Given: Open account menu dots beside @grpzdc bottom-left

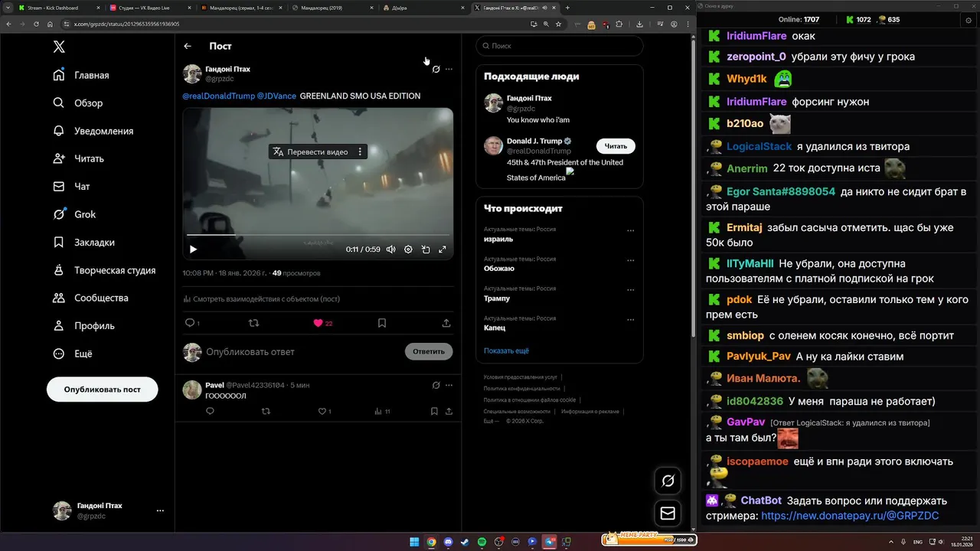Looking at the screenshot, I should (160, 510).
